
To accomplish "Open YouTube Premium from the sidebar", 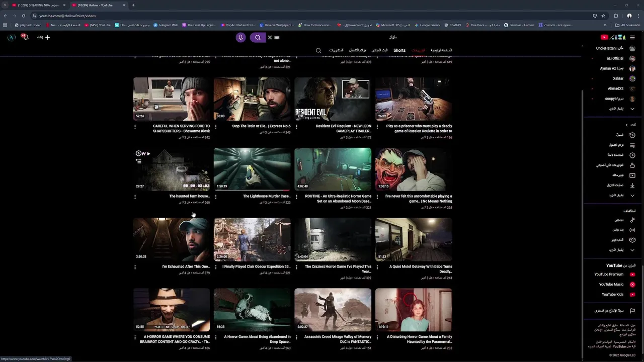I will coord(614,275).
